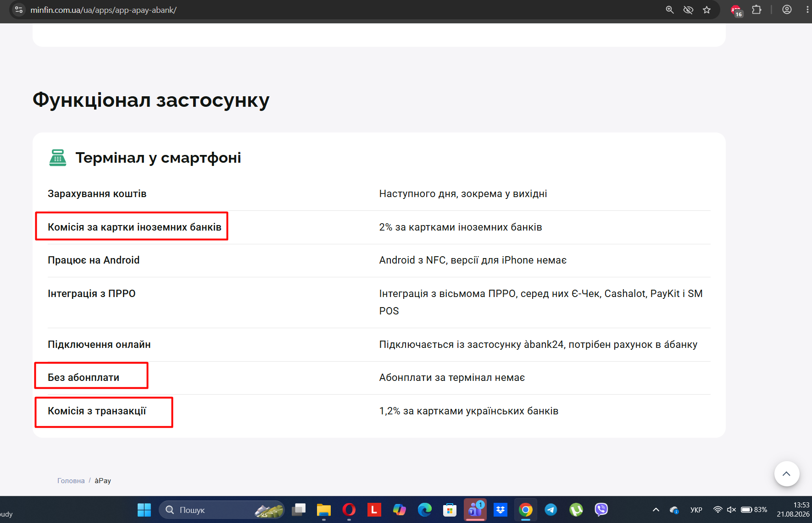Select the Комісія з транзакції label
Image resolution: width=812 pixels, height=523 pixels.
pyautogui.click(x=97, y=411)
